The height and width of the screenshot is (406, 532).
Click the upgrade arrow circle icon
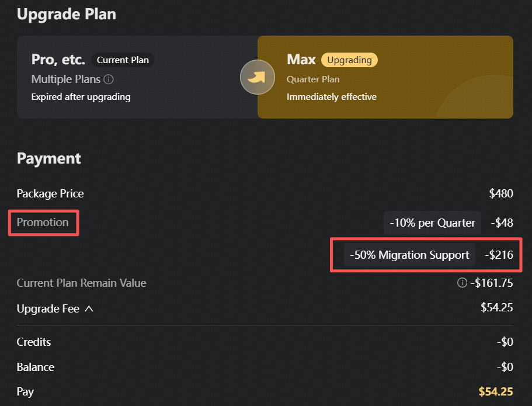pos(257,77)
